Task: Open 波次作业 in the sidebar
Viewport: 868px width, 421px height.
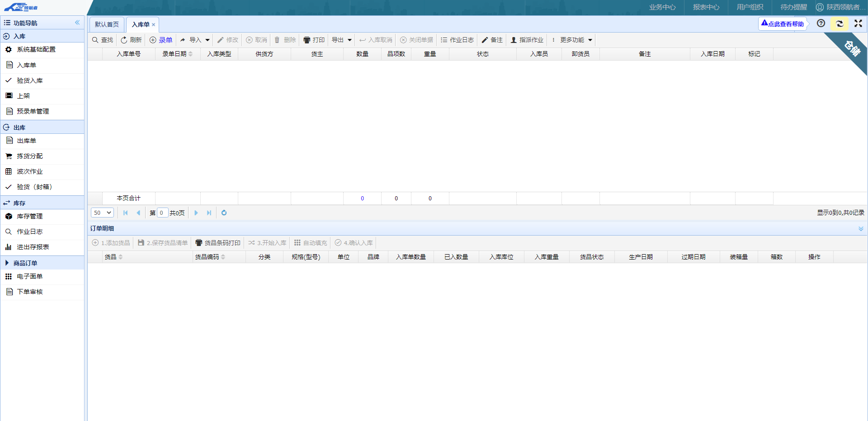Action: pos(42,171)
